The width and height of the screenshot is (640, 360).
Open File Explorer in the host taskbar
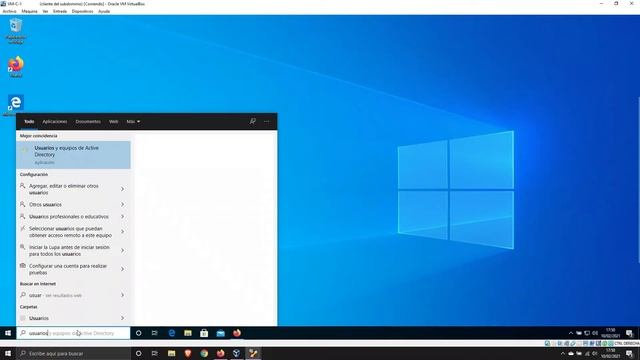[171, 353]
